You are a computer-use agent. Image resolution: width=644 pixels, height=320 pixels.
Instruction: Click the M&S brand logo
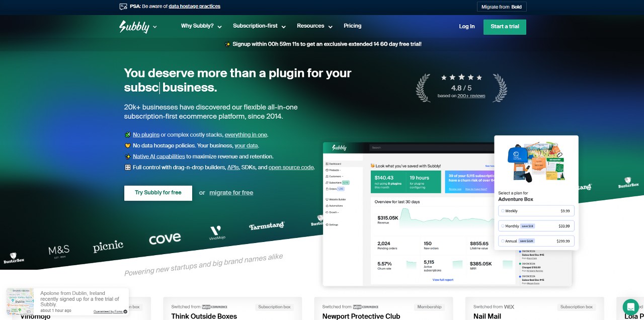point(59,251)
